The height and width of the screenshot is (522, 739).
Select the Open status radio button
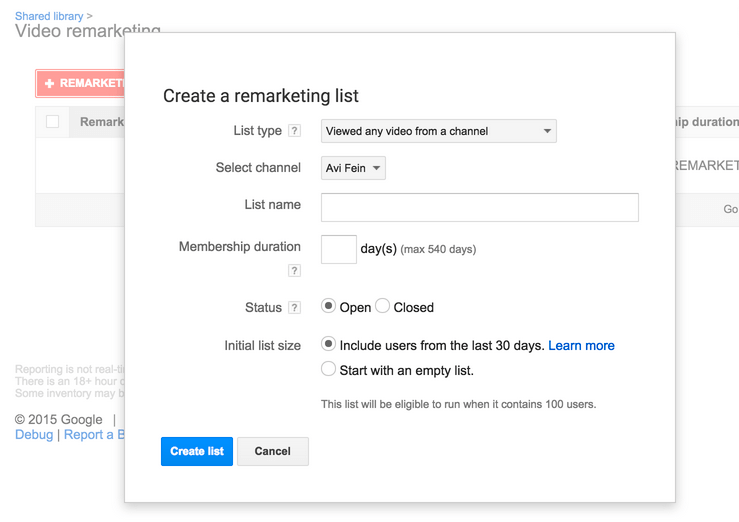(328, 307)
